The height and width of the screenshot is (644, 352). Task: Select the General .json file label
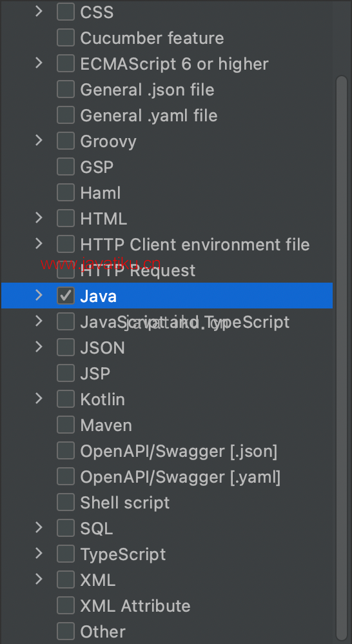(x=147, y=90)
